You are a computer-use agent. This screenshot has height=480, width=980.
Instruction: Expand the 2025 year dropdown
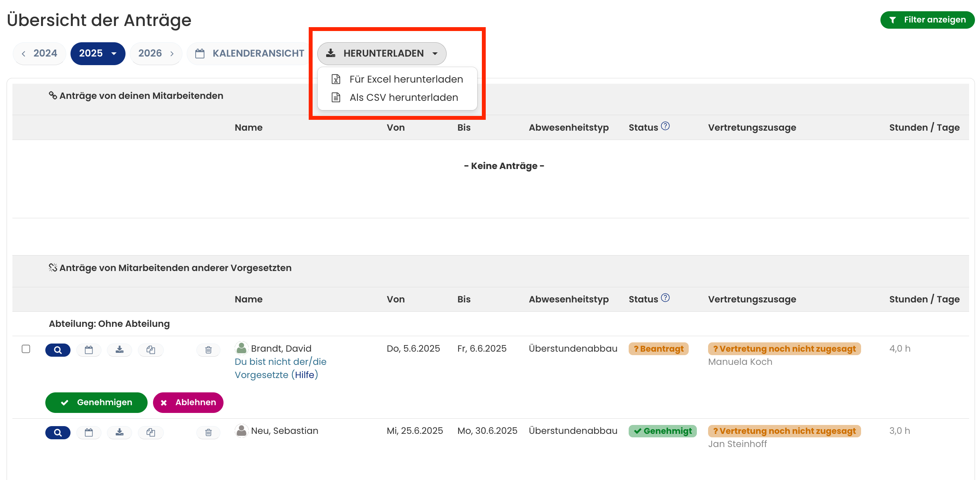tap(98, 54)
